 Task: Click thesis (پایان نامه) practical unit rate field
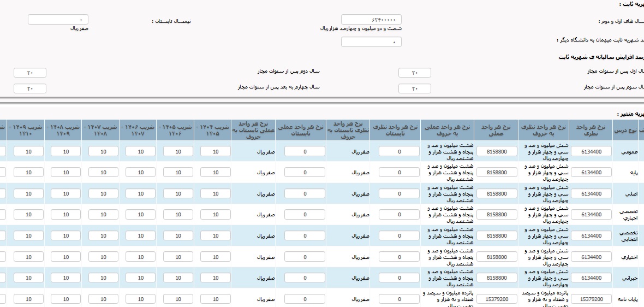pos(496,299)
